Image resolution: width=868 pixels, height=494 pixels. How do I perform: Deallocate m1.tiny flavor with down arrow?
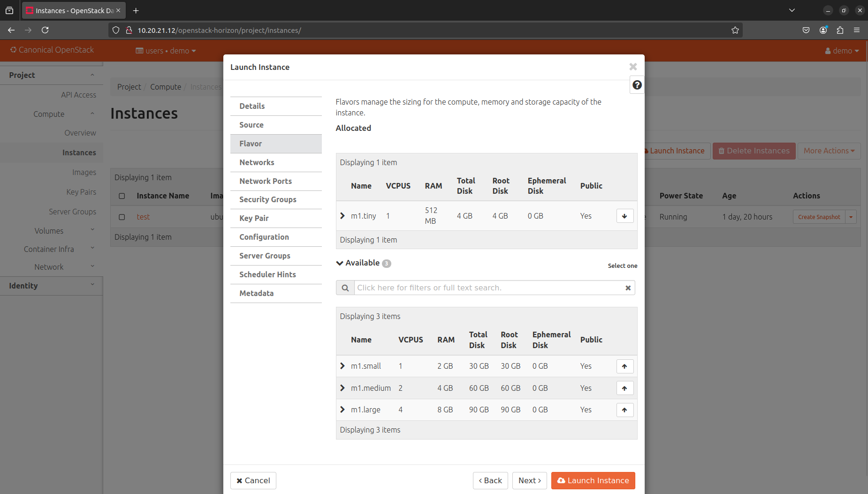point(624,216)
